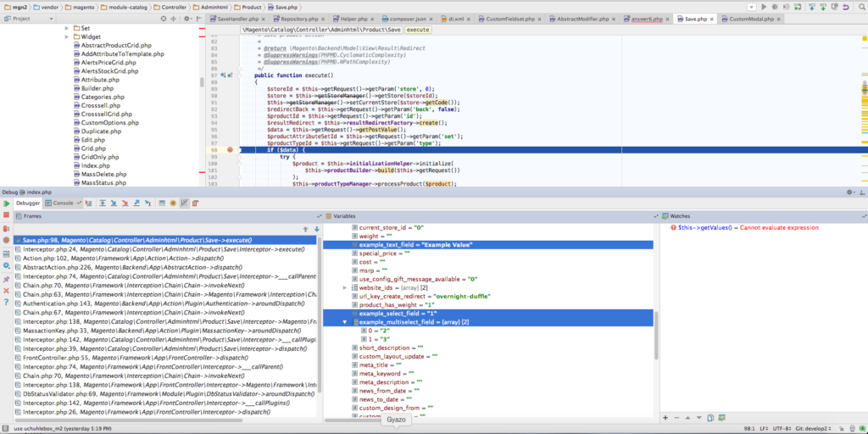Add a new watch with plus icon

click(x=665, y=418)
